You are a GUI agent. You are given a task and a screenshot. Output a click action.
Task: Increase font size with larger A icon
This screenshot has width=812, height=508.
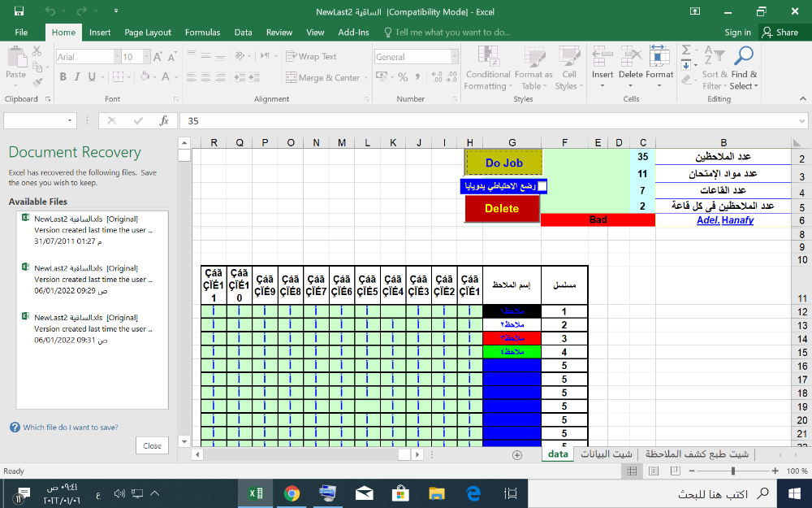[158, 57]
